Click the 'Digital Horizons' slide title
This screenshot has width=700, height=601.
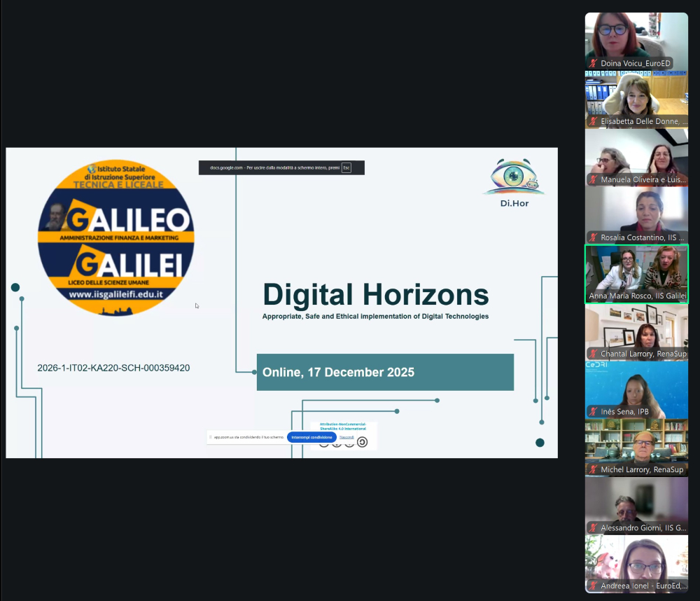[x=375, y=295]
